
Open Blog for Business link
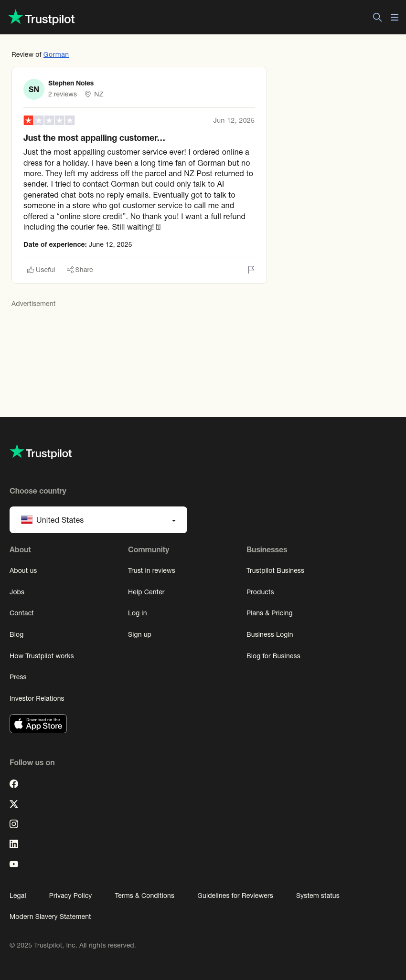coord(273,656)
